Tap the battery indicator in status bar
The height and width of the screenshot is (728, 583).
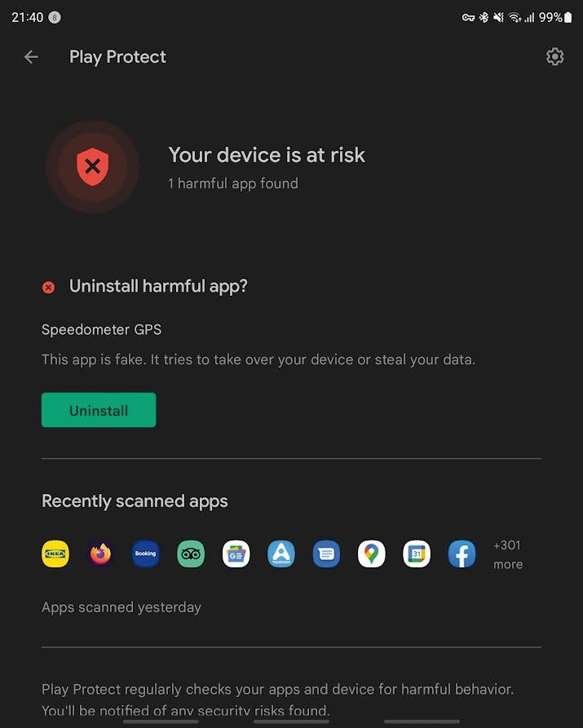click(568, 18)
